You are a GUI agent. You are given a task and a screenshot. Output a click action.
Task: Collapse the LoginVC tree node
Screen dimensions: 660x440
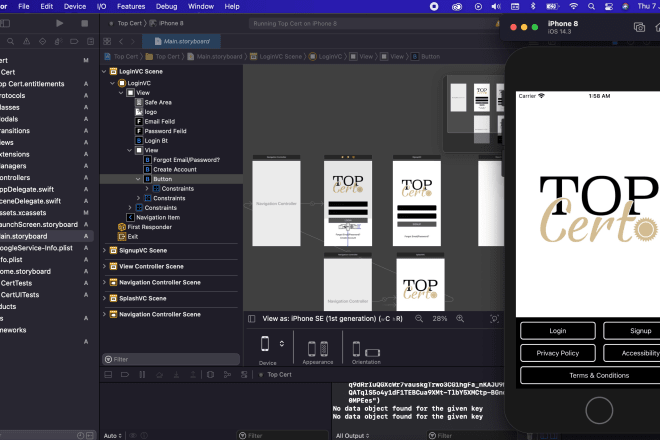tap(113, 83)
